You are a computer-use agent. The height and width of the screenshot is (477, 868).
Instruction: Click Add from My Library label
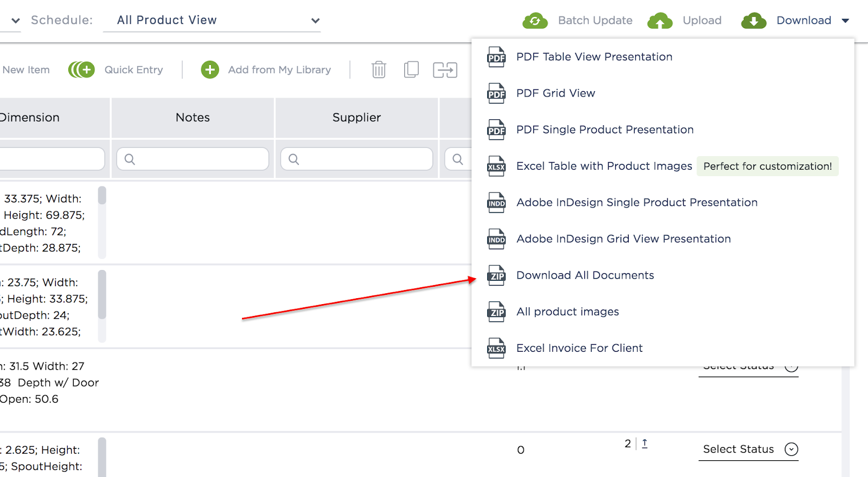pos(279,70)
